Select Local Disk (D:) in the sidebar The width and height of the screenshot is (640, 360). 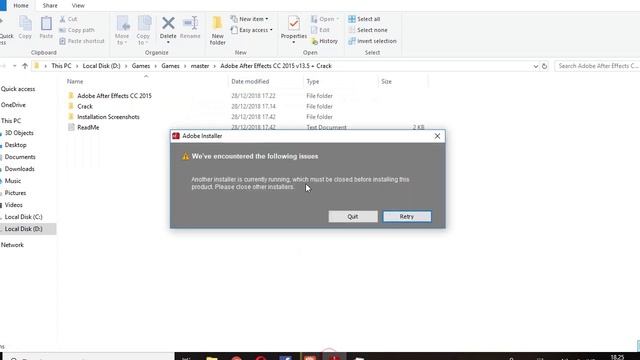click(x=23, y=229)
